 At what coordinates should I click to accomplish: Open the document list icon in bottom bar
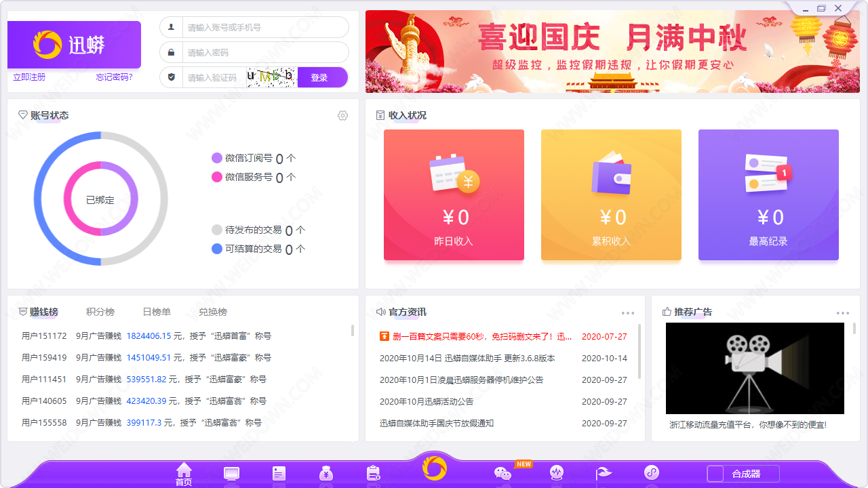[x=279, y=473]
